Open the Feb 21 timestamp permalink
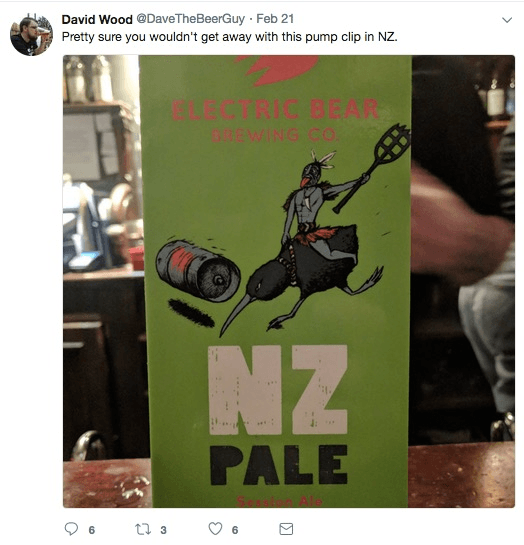The width and height of the screenshot is (524, 545). tap(275, 19)
